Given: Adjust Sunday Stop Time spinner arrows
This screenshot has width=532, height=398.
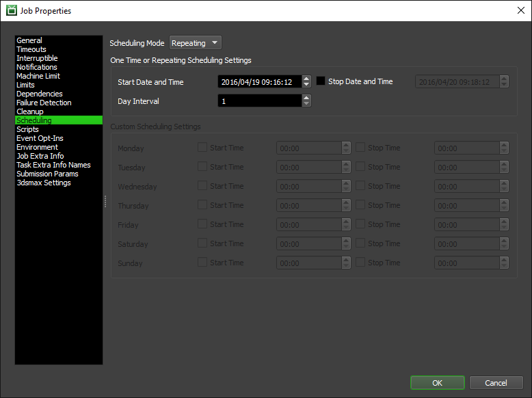Looking at the screenshot, I should 504,263.
